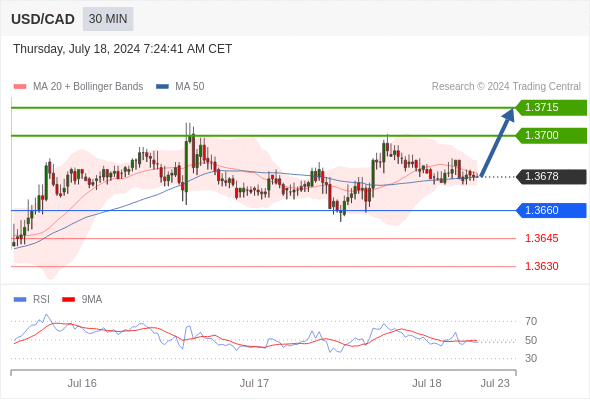Screen dimensions: 590x400
Task: Click the 1.3630 support level label
Action: pos(541,266)
